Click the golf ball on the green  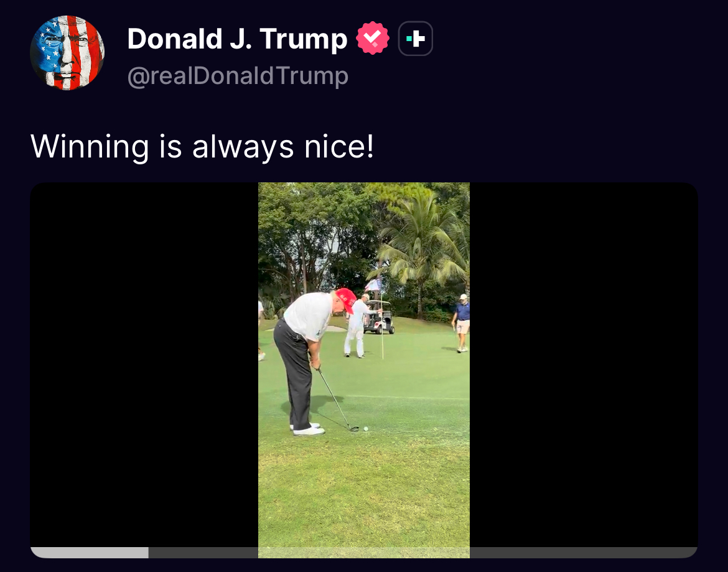click(x=366, y=429)
